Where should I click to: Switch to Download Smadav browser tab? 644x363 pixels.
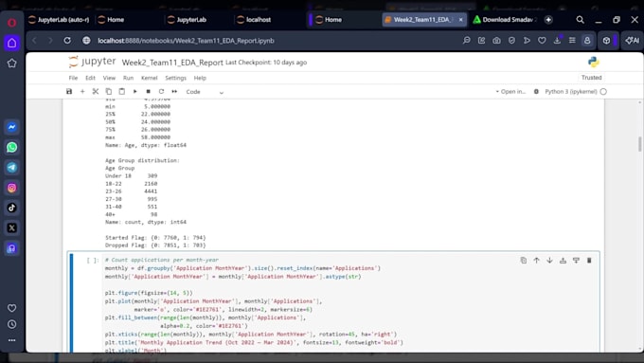tap(505, 19)
